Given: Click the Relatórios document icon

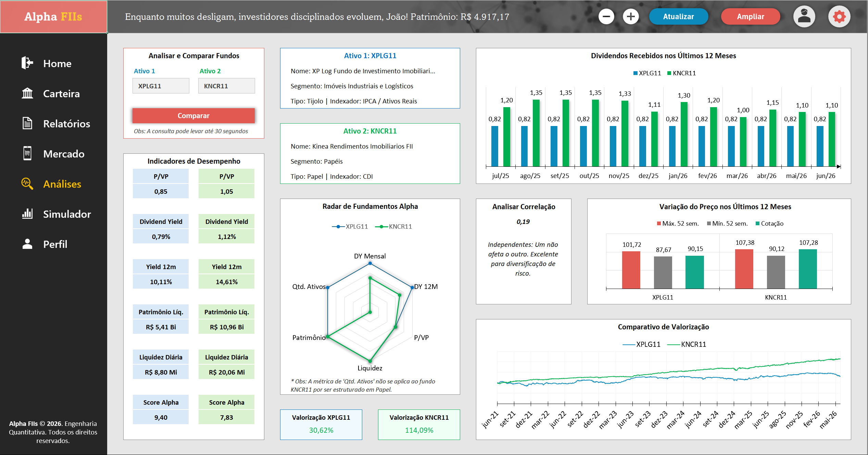Looking at the screenshot, I should click(x=27, y=123).
